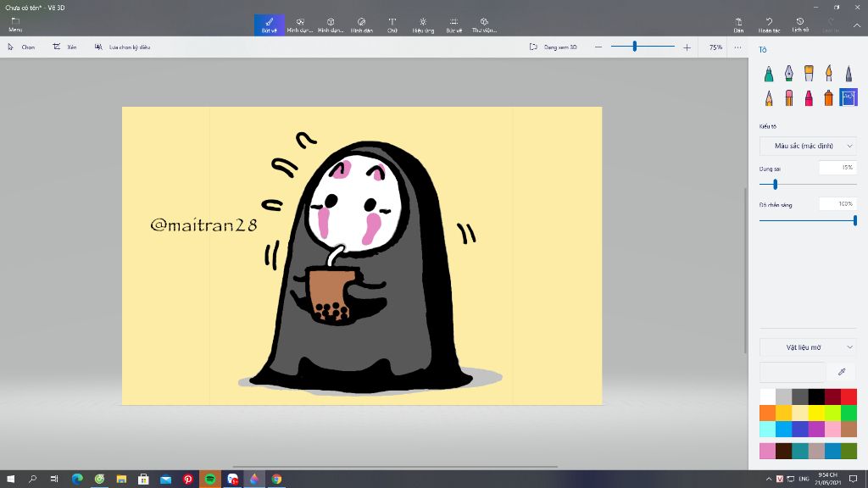This screenshot has height=488, width=868.
Task: Open the 3D shapes cube tab
Action: pos(331,25)
